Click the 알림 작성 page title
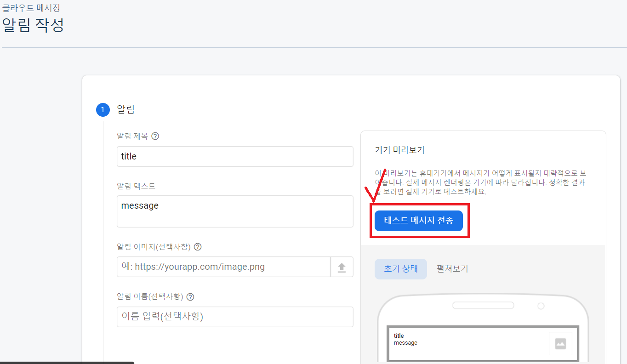This screenshot has width=627, height=364. point(33,25)
